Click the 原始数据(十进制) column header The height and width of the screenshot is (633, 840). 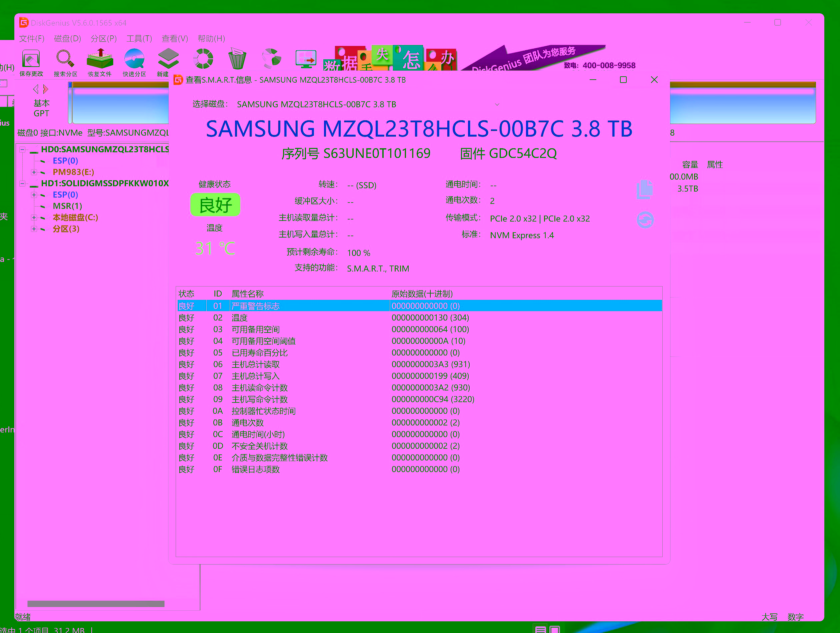click(422, 294)
